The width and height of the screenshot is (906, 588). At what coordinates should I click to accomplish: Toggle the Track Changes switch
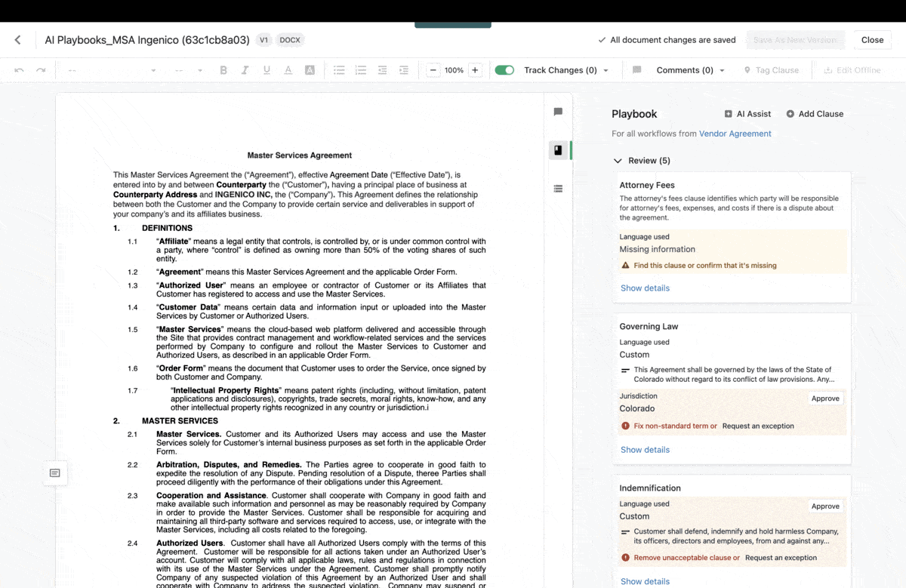(x=504, y=70)
